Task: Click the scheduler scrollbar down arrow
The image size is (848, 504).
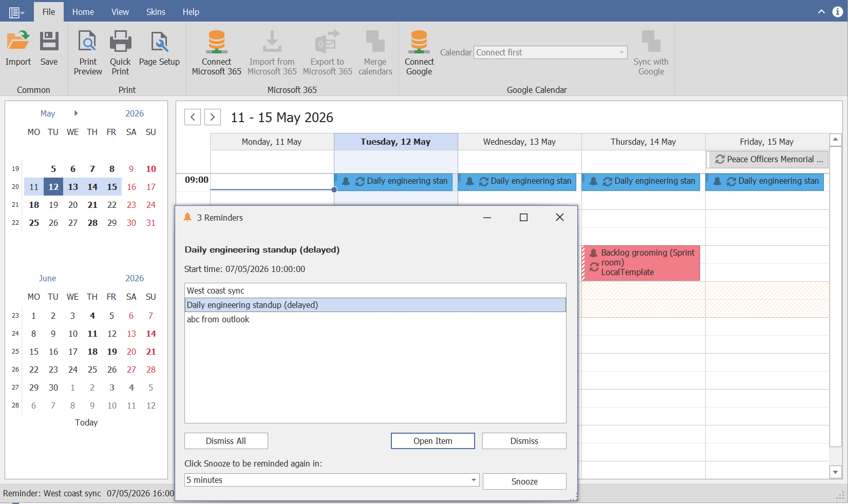Action: click(x=835, y=472)
